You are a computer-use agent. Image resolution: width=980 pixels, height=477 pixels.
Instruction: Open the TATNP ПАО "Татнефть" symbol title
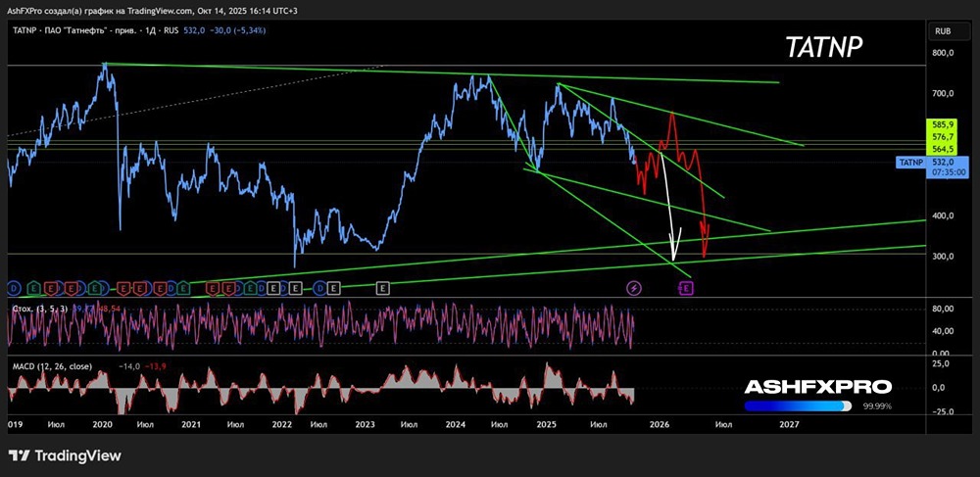pyautogui.click(x=96, y=30)
